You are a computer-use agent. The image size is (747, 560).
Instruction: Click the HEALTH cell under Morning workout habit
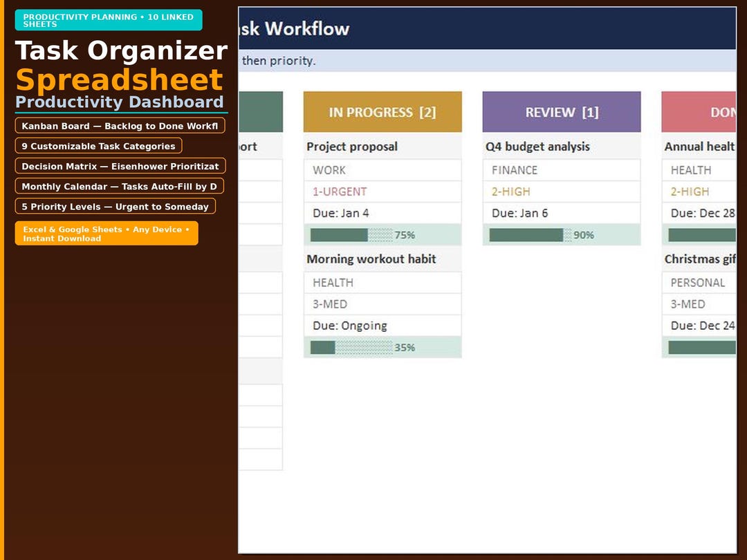point(382,282)
